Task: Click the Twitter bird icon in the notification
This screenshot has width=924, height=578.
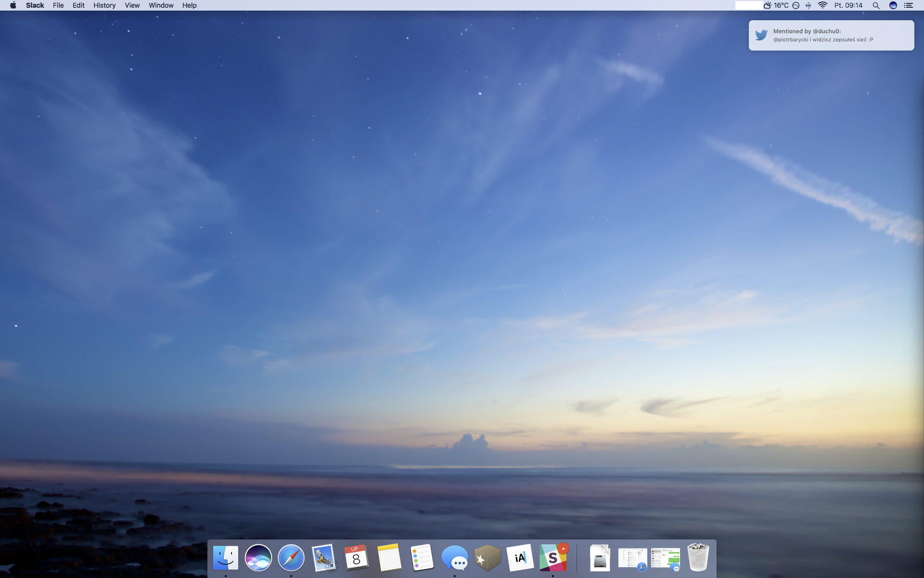Action: pos(761,35)
